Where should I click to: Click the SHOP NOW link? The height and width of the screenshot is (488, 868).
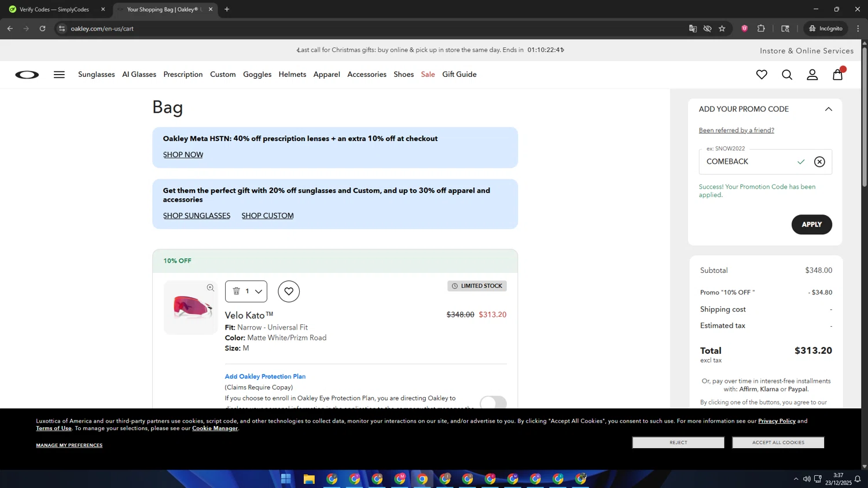[183, 155]
